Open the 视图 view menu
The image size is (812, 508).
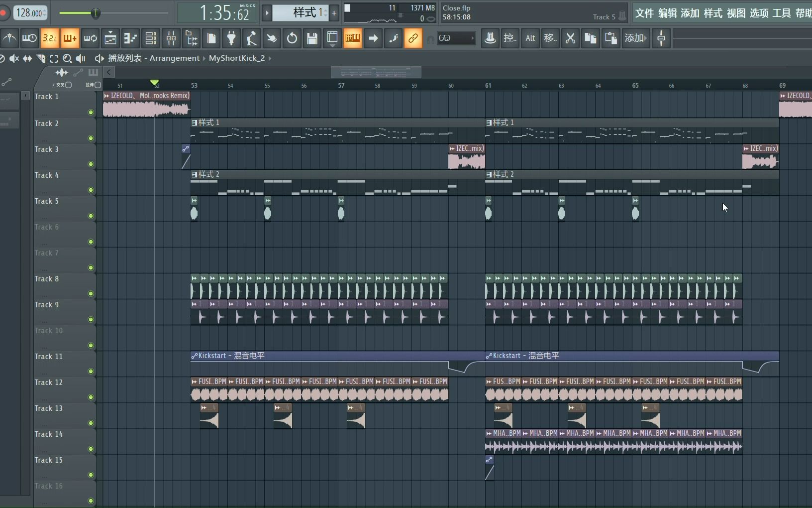[x=736, y=13]
